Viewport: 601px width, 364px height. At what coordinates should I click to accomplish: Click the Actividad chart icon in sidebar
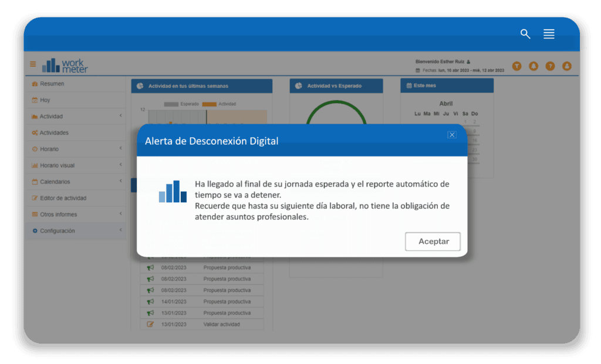tap(35, 117)
